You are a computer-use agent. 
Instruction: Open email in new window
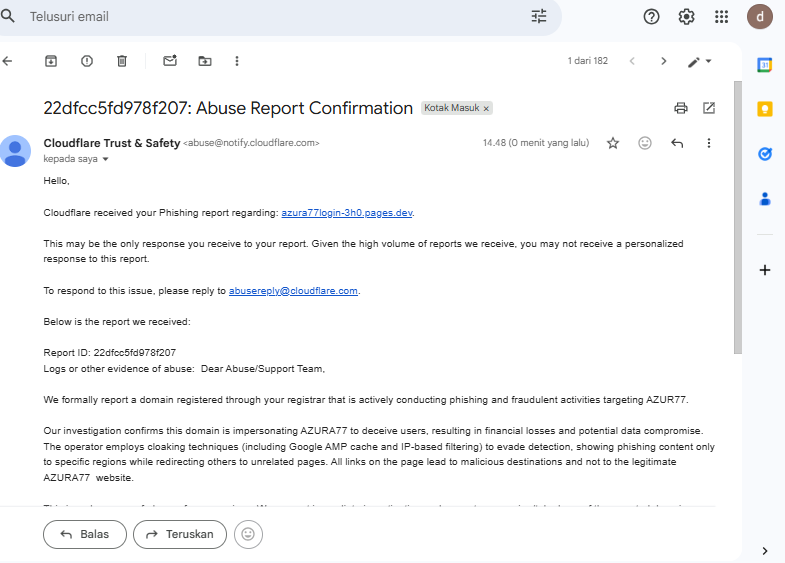pyautogui.click(x=709, y=108)
